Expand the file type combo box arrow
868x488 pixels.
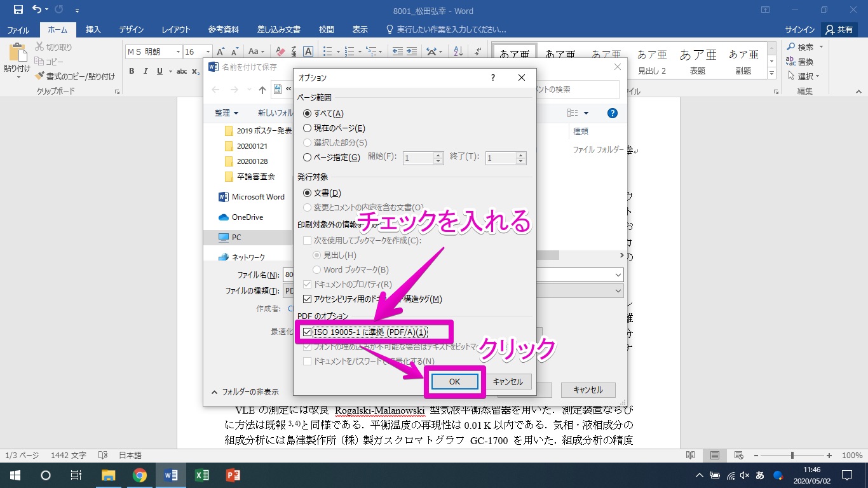[x=618, y=290]
